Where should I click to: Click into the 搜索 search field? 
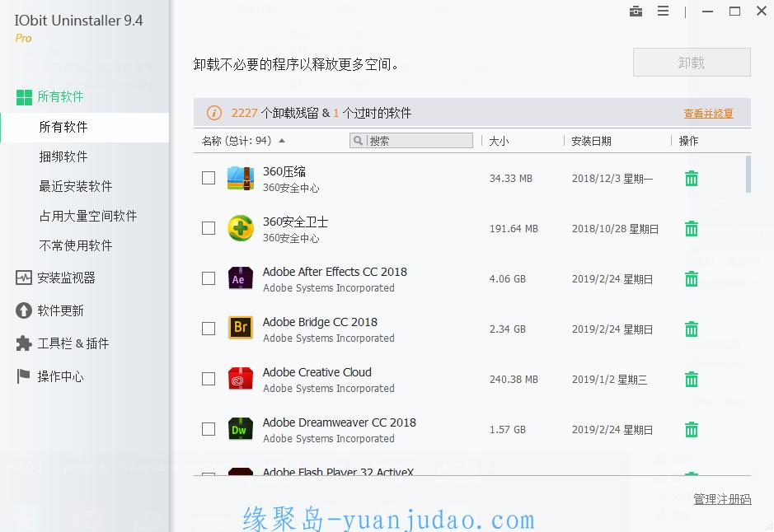[411, 141]
